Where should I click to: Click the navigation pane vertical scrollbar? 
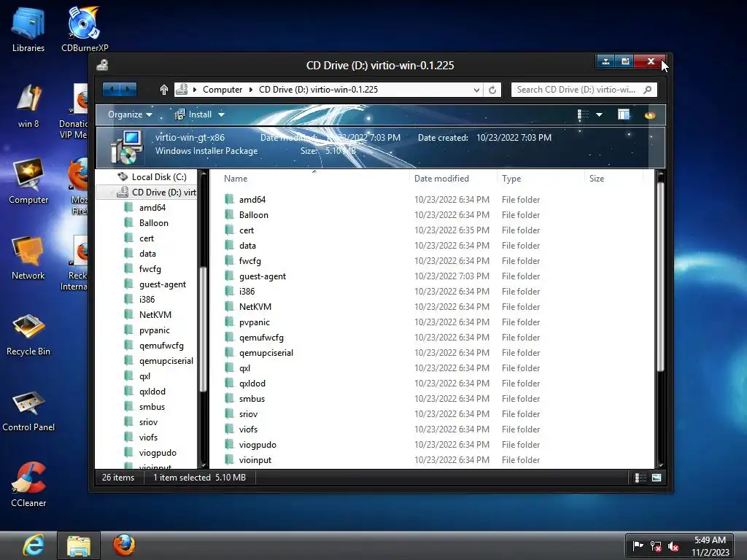tap(203, 329)
